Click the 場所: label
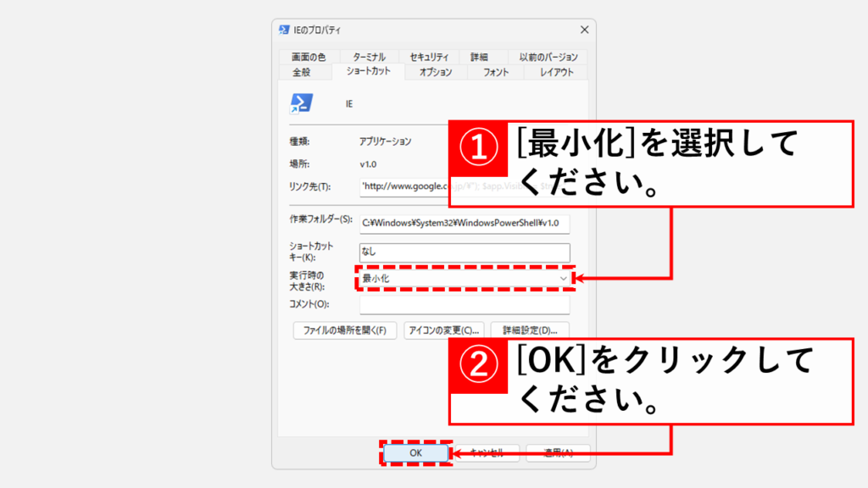This screenshot has width=868, height=488. (299, 164)
